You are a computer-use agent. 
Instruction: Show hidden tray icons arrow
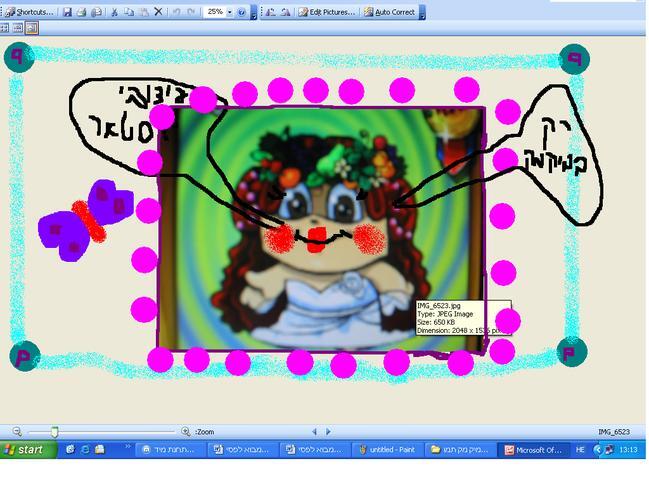[x=597, y=450]
